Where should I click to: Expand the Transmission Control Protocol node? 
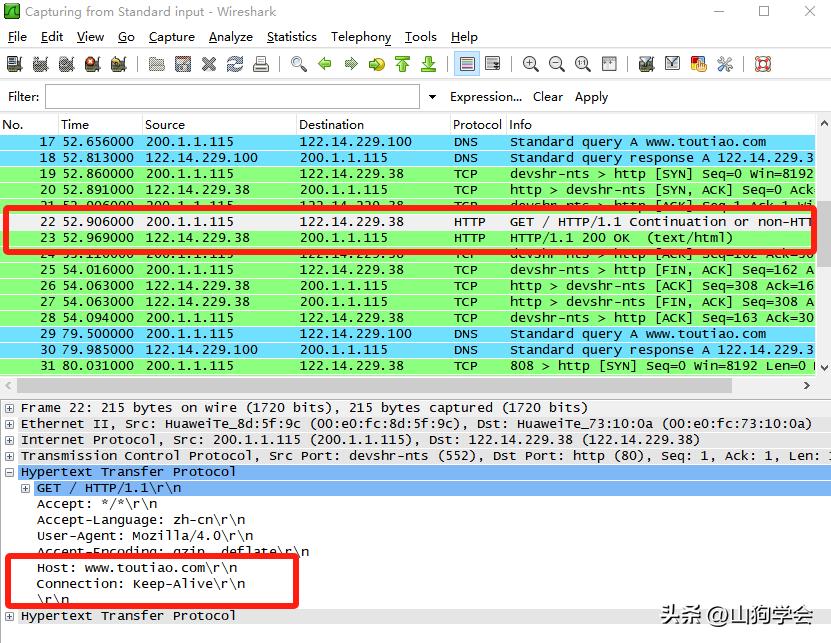[10, 456]
